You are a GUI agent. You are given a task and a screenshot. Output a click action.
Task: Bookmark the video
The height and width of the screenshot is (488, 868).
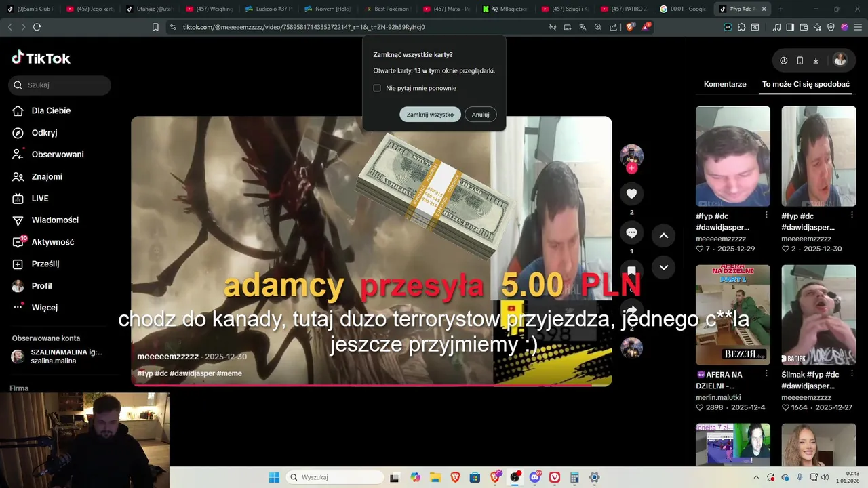(x=631, y=271)
